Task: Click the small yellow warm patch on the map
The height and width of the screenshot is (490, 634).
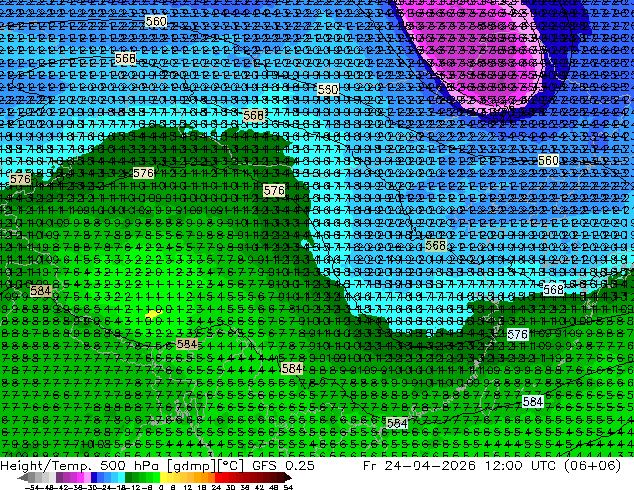Action: 154,313
